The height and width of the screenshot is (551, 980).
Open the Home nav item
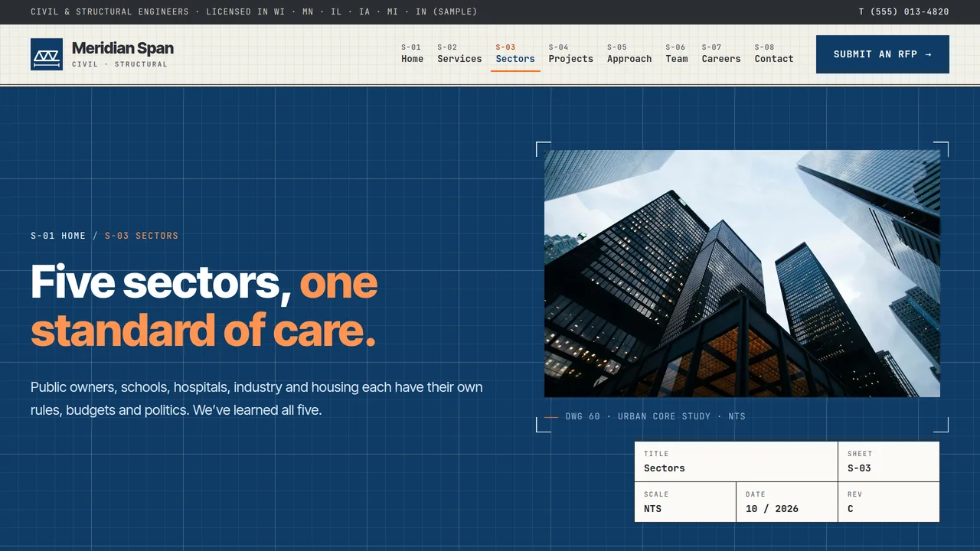coord(412,54)
